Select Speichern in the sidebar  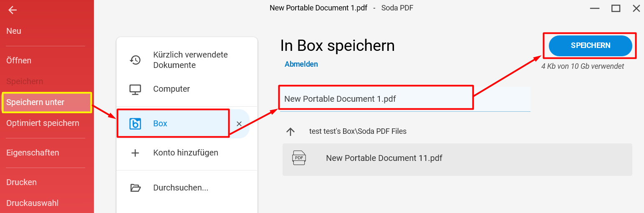click(x=25, y=81)
